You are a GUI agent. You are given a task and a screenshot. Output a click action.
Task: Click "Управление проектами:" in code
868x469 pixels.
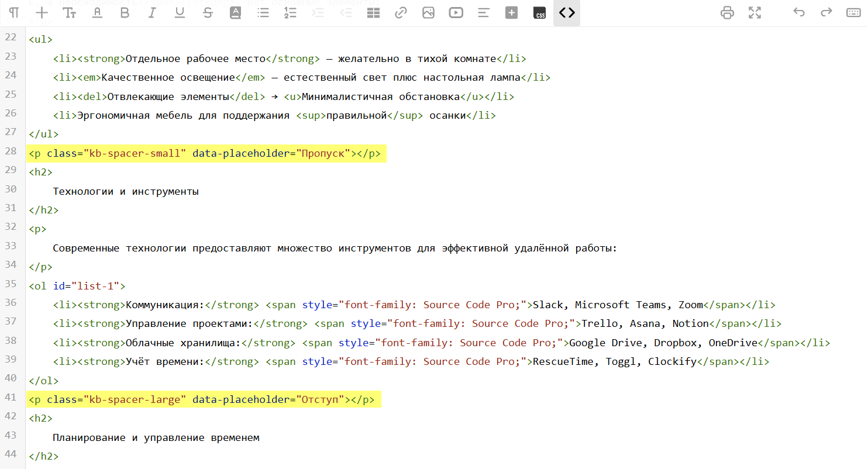click(x=189, y=323)
